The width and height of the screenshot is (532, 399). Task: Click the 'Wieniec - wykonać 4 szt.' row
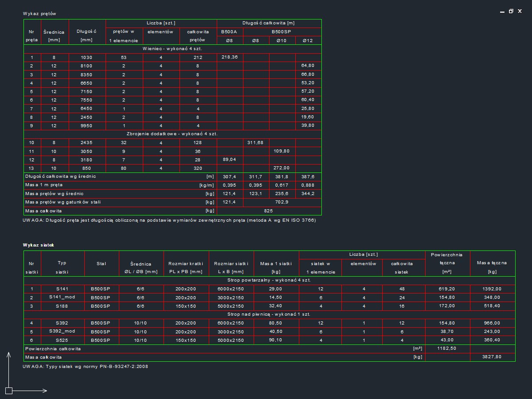[172, 49]
